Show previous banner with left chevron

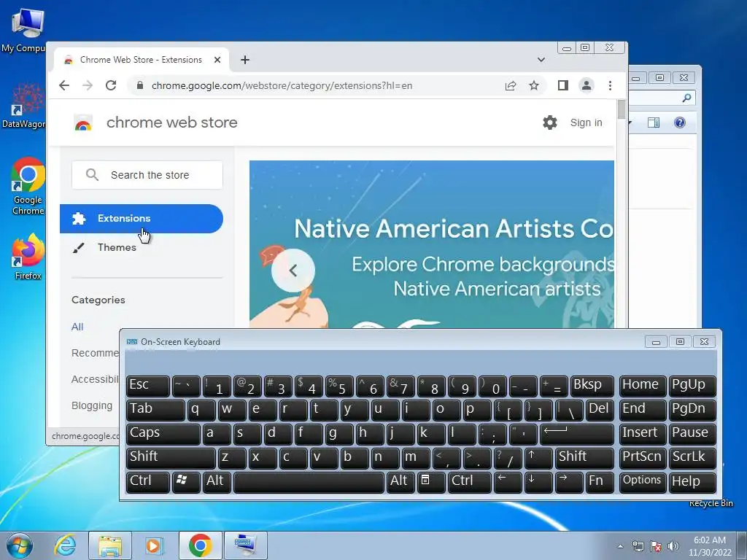[293, 270]
